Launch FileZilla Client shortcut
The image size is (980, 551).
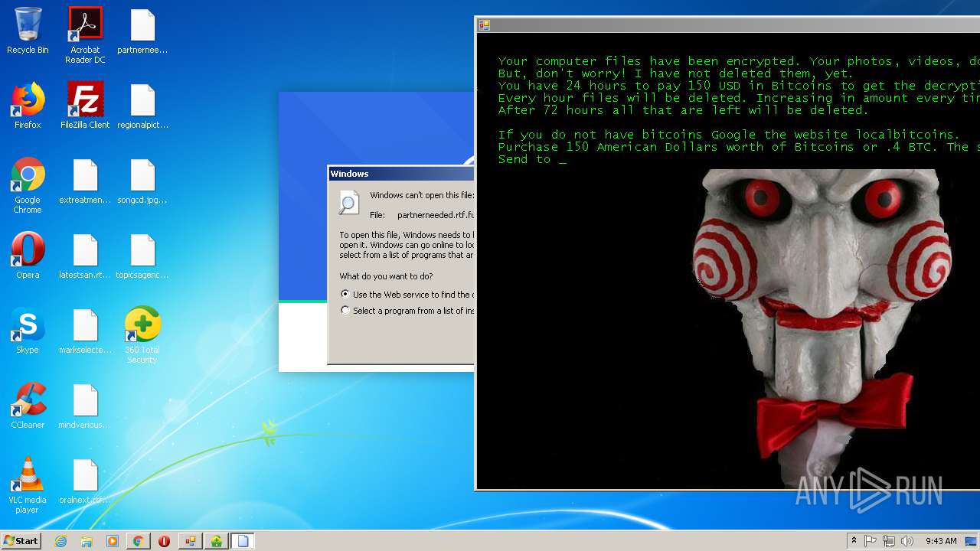(x=85, y=106)
